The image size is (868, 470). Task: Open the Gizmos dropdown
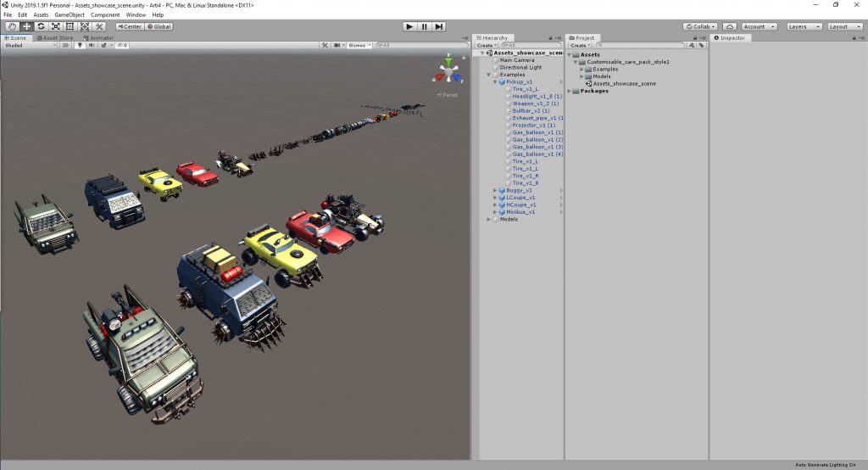coord(359,46)
